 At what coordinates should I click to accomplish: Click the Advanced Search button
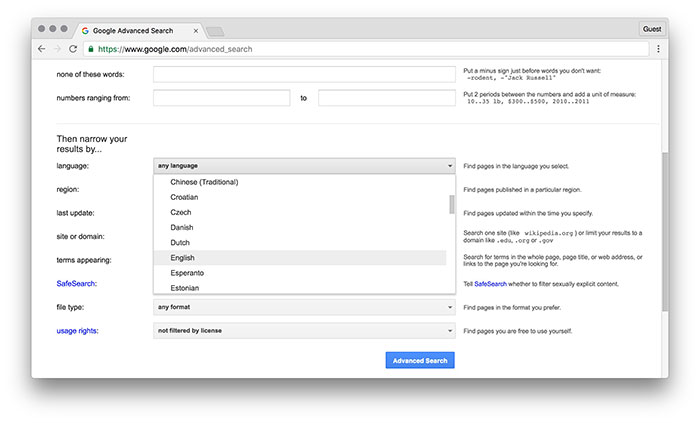pyautogui.click(x=420, y=361)
